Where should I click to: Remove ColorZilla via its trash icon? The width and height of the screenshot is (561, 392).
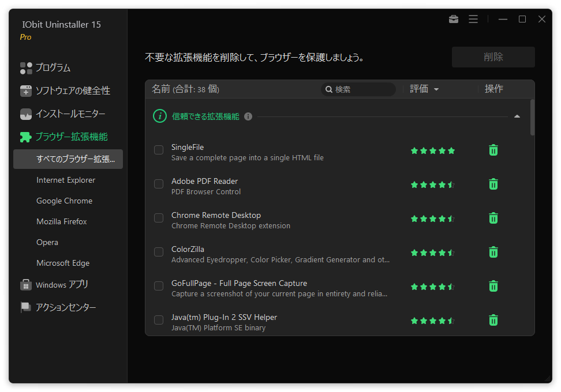(493, 252)
